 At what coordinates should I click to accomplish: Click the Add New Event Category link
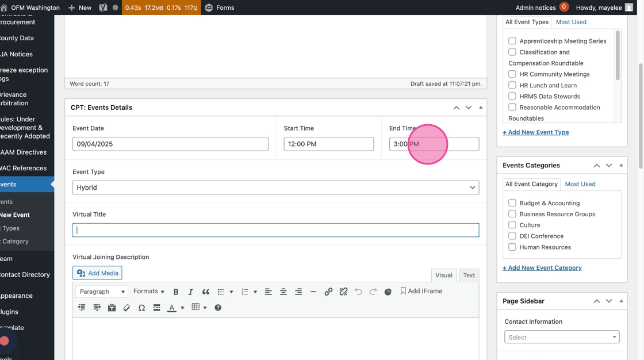542,268
